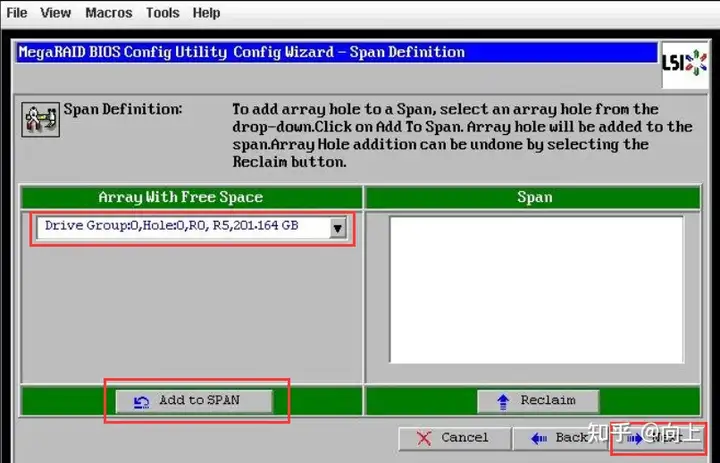Open the View menu

click(x=56, y=13)
